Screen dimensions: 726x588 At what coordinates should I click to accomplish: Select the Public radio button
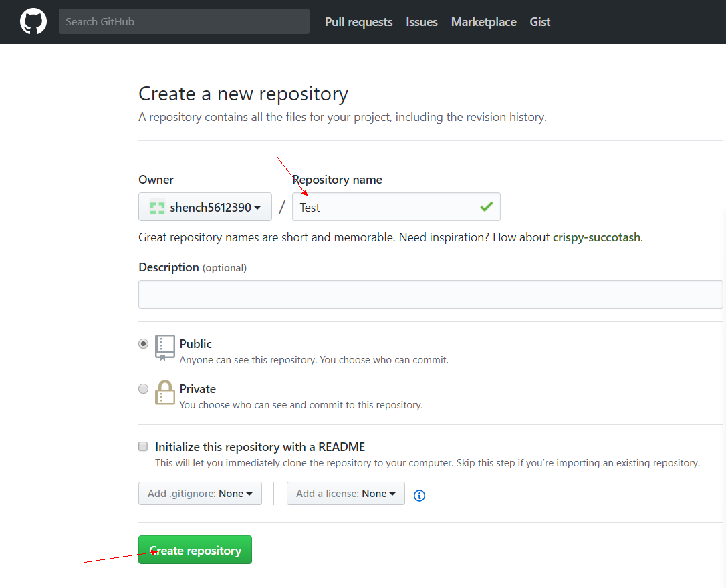click(x=144, y=343)
